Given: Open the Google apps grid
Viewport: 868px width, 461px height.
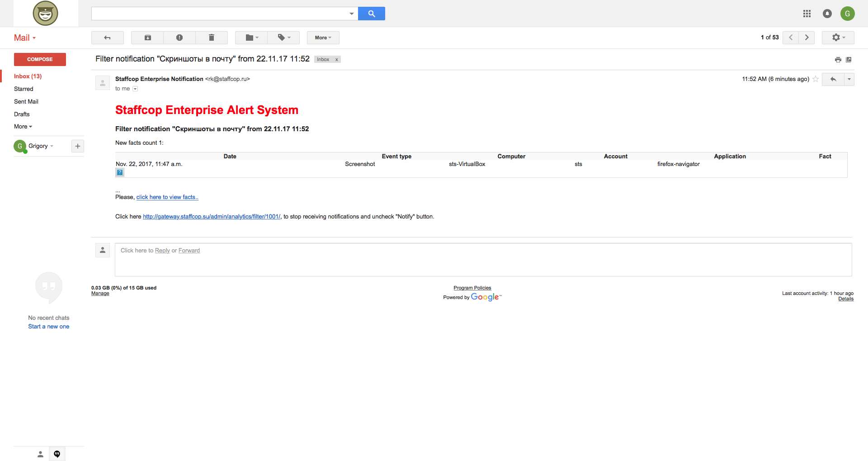Looking at the screenshot, I should click(807, 14).
